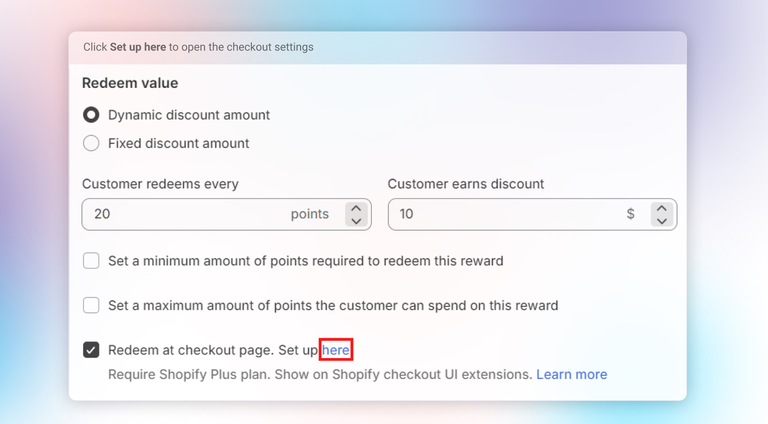The height and width of the screenshot is (424, 768).
Task: Enable the minimum points required checkbox
Action: (91, 261)
